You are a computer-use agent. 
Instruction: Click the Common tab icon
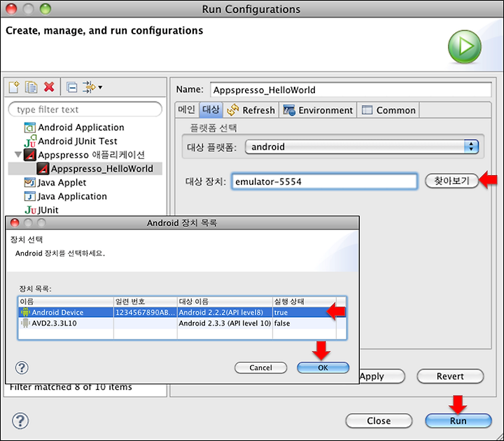click(367, 111)
